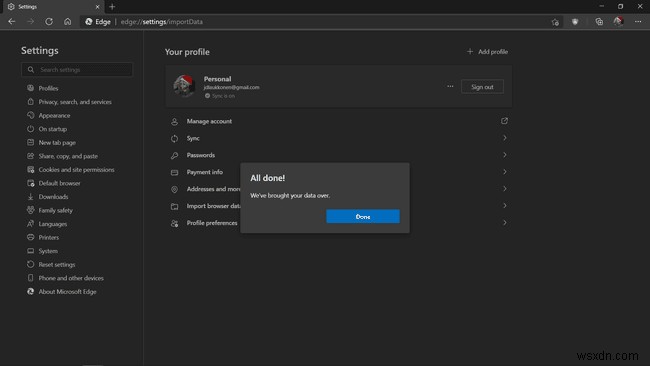Click the Import browser data folder icon
Screen dimensions: 650x366
pyautogui.click(x=175, y=206)
